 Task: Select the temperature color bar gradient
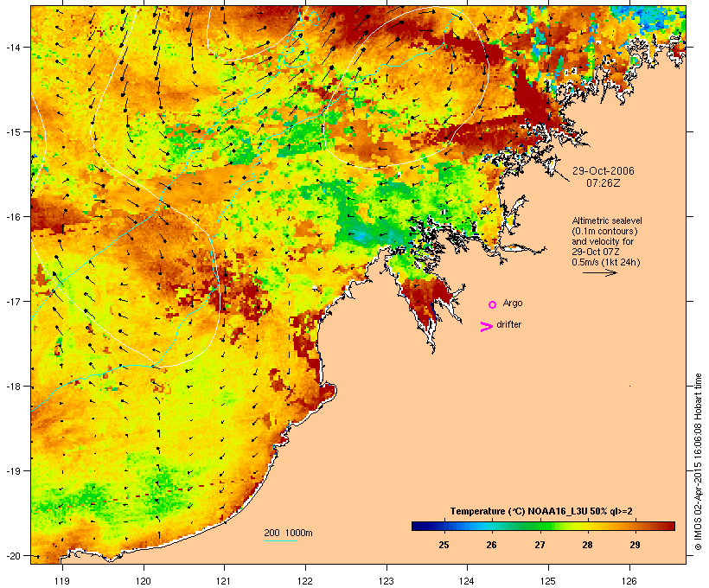pos(543,526)
